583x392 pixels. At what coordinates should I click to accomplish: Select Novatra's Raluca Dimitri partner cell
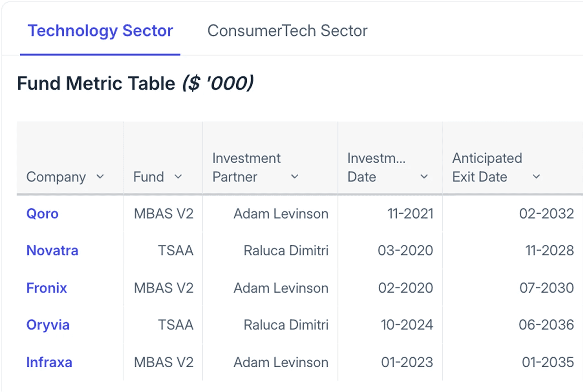[x=286, y=251]
